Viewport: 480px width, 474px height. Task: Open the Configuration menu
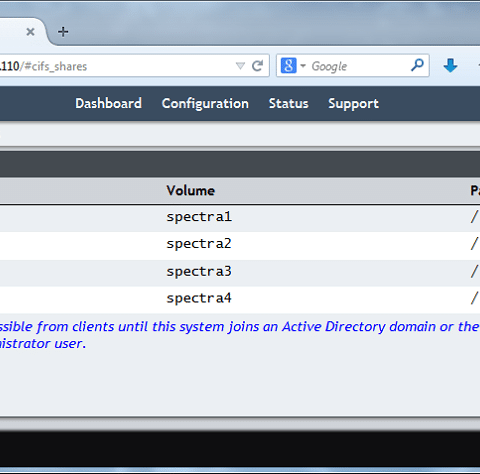click(x=205, y=104)
